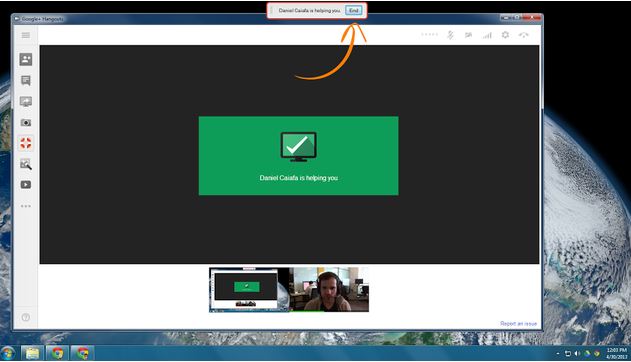The image size is (631, 362).
Task: Select the screen share thumbnail in filmstrip
Action: pyautogui.click(x=249, y=290)
